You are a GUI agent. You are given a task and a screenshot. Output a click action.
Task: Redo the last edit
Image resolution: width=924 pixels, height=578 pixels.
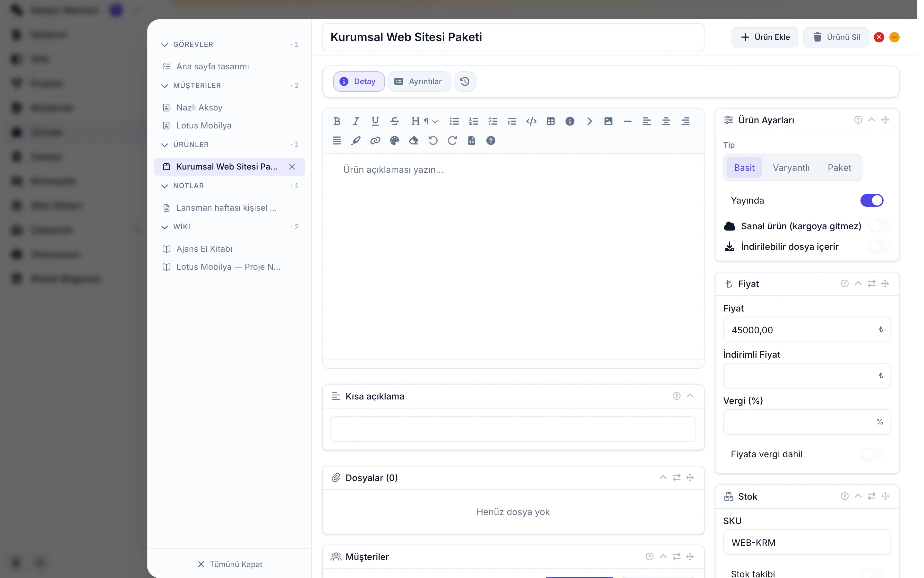click(x=452, y=141)
